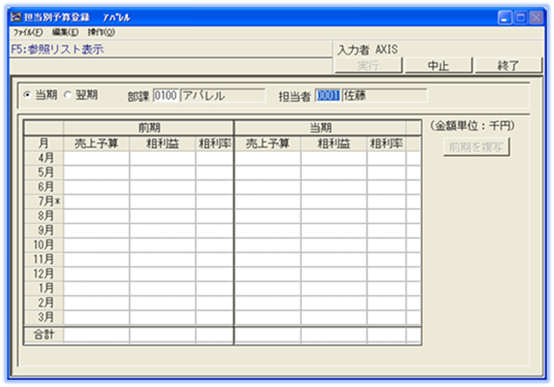Click the 前期を複写 button
Screen dimensions: 554x387
tap(476, 147)
